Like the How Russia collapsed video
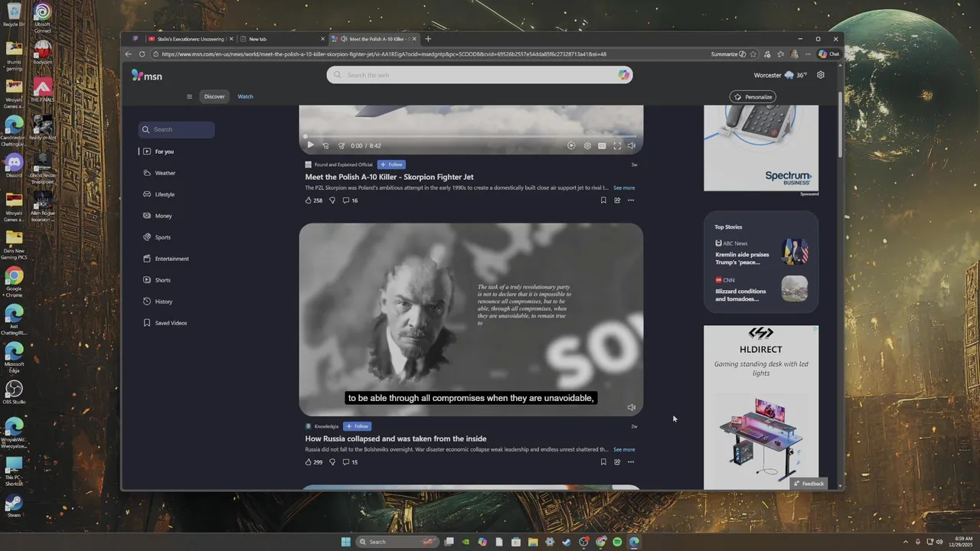The image size is (980, 551). click(x=314, y=462)
